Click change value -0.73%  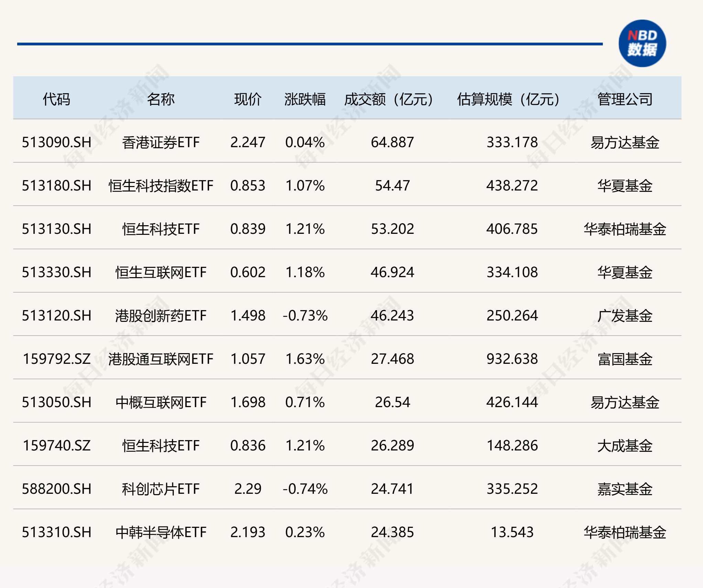305,316
